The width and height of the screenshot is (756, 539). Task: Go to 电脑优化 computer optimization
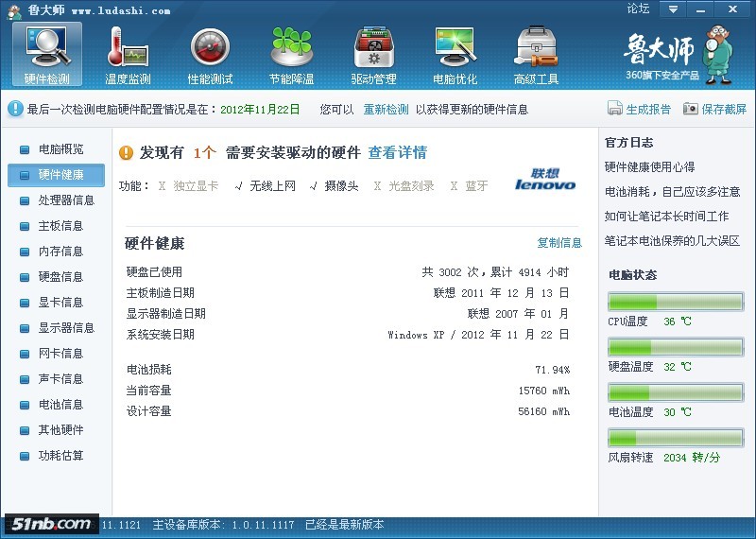(x=455, y=55)
